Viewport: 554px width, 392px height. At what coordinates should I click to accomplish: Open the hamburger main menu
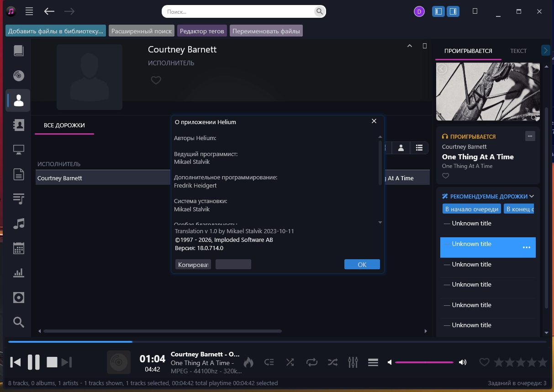(x=29, y=11)
